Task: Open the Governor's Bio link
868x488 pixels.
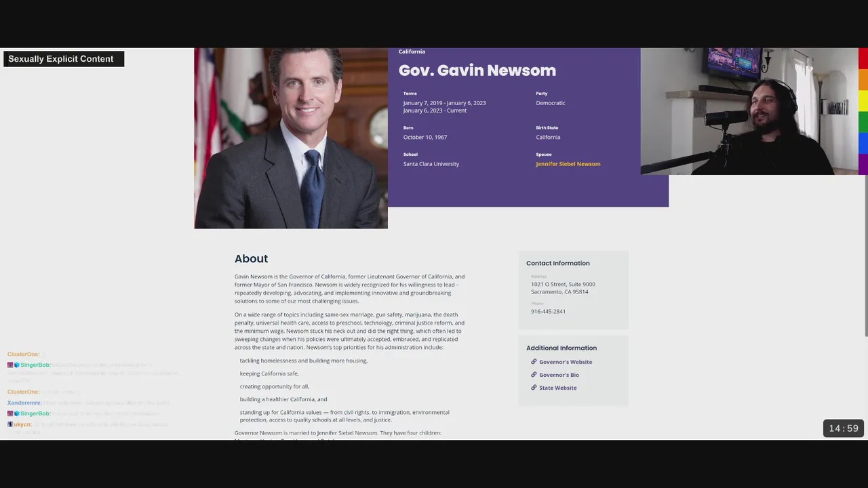Action: pyautogui.click(x=559, y=375)
